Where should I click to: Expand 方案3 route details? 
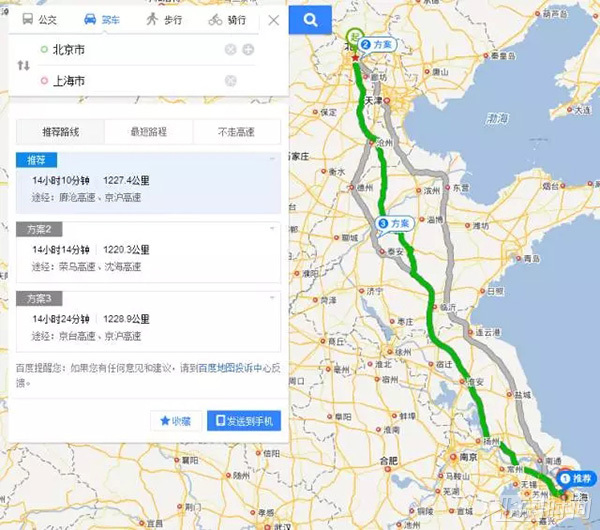pos(272,297)
